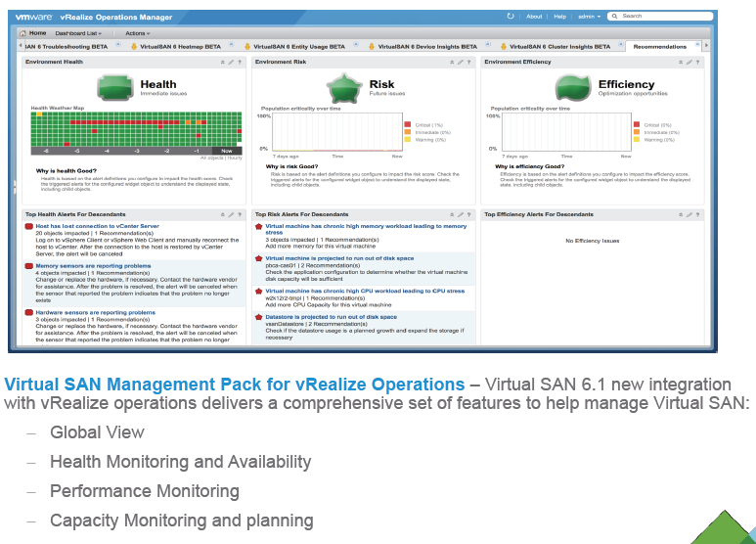Image resolution: width=756 pixels, height=544 pixels.
Task: Open help for the Top Risk Alerts widget
Action: point(468,214)
